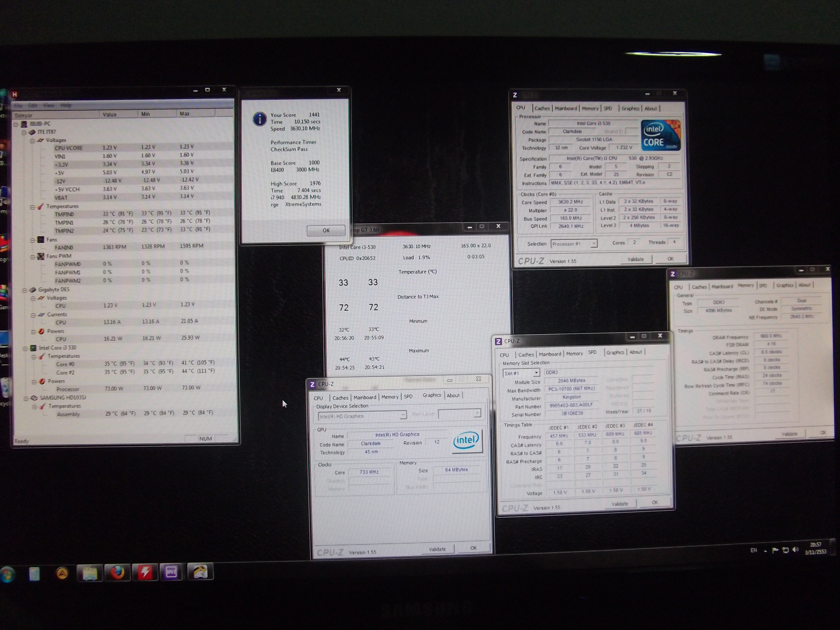The height and width of the screenshot is (630, 840).
Task: Open the Windows Start orb
Action: pos(7,574)
